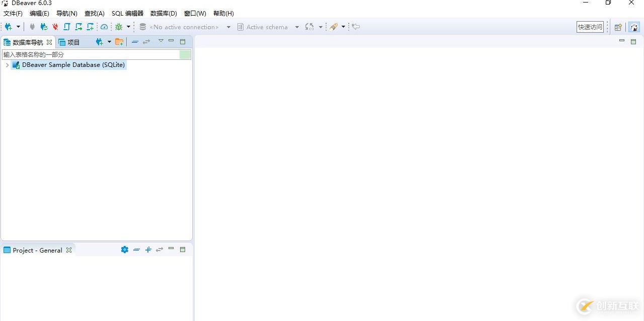The height and width of the screenshot is (321, 644).
Task: Open the 窗口(W) menu
Action: pos(195,14)
